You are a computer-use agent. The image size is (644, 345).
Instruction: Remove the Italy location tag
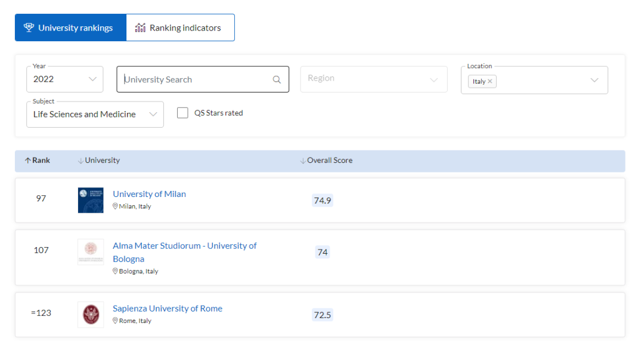click(490, 82)
